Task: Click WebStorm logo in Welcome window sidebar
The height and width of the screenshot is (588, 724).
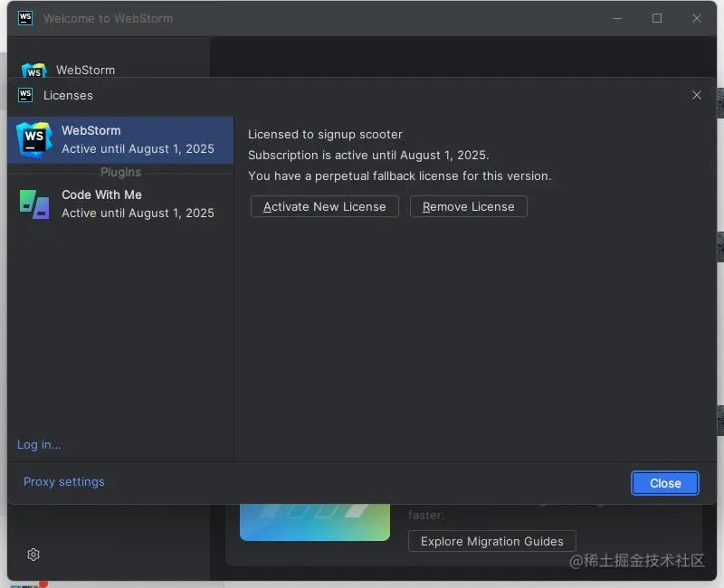Action: point(34,71)
